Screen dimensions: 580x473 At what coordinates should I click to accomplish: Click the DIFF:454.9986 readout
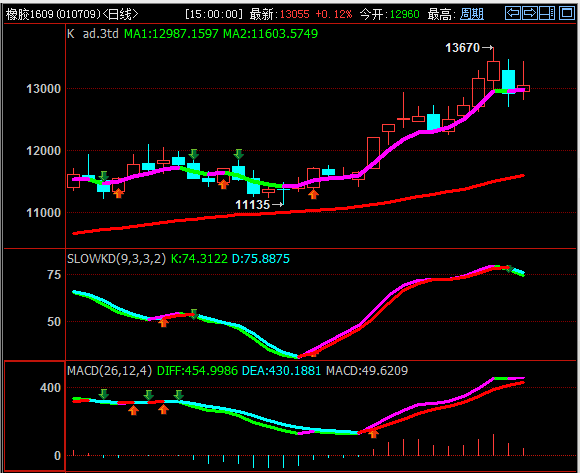click(x=198, y=371)
